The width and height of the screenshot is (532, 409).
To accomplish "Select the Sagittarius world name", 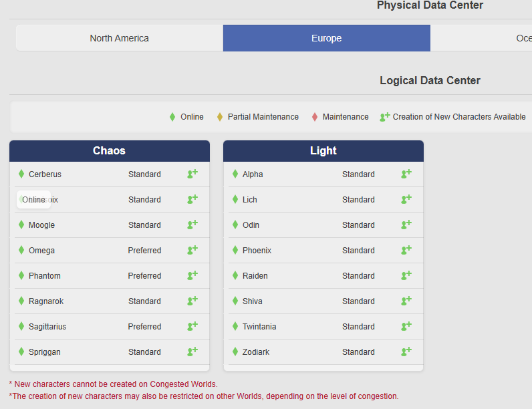I will [47, 327].
